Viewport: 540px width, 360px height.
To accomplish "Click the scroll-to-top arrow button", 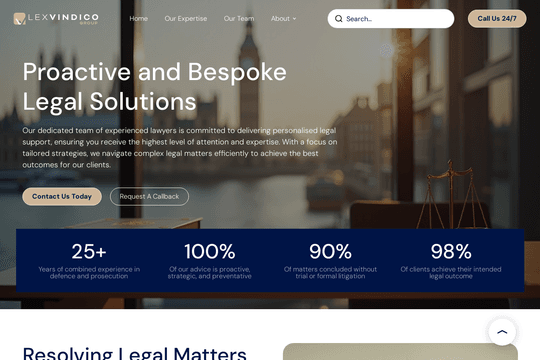I will tap(502, 332).
